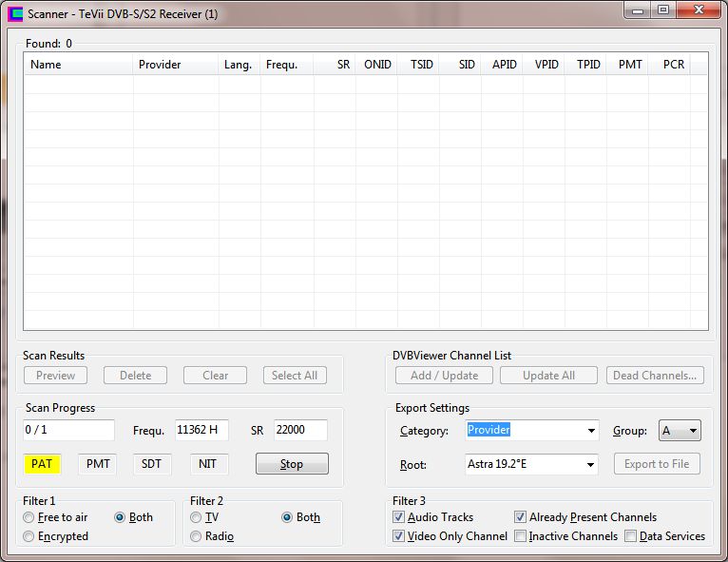Viewport: 728px width, 562px height.
Task: Uncheck the Audio Tracks checkbox
Action: 398,517
